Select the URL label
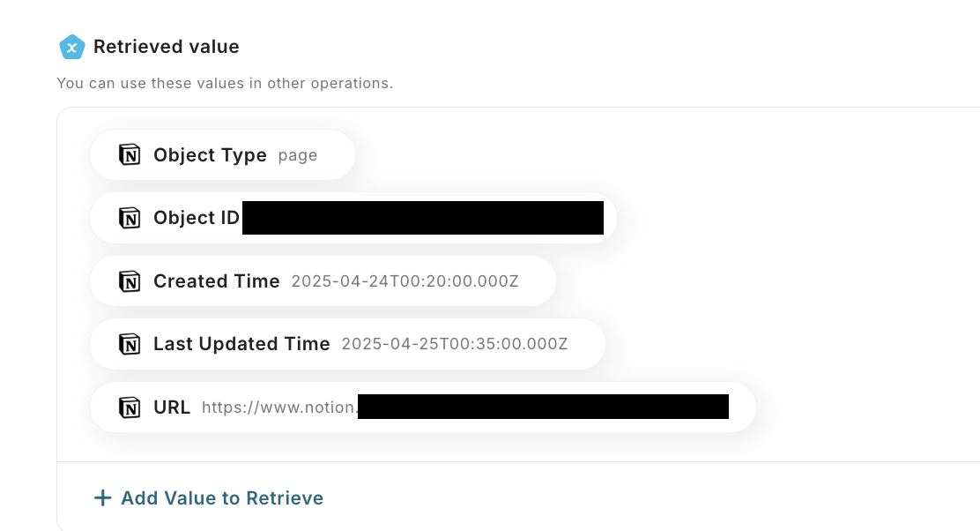Screen dimensions: 980x531 click(x=172, y=408)
